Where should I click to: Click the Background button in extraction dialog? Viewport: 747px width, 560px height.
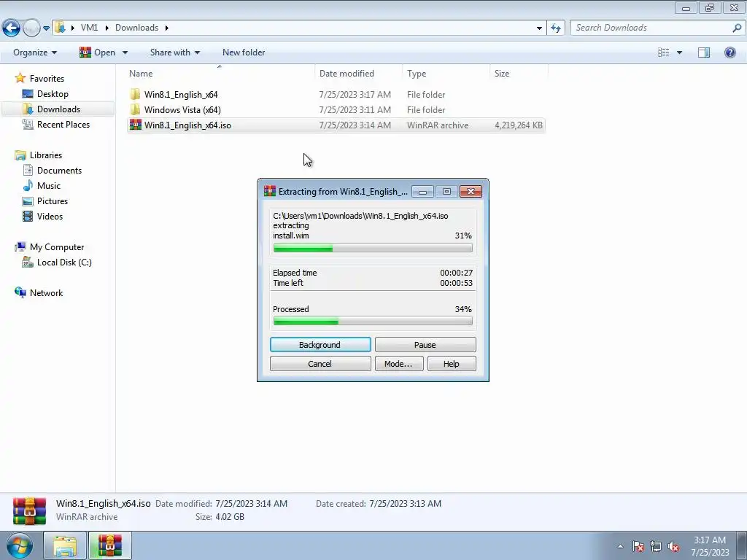click(x=320, y=345)
